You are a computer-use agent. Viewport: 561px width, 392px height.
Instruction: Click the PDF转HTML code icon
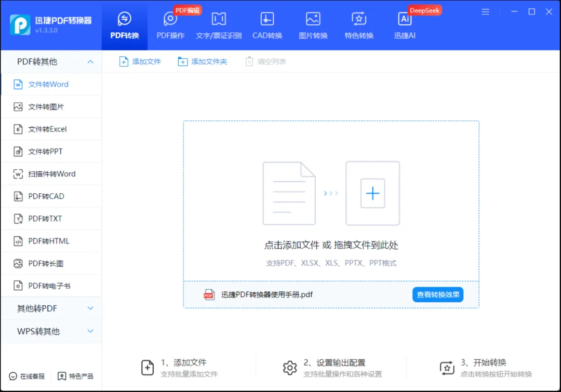18,241
